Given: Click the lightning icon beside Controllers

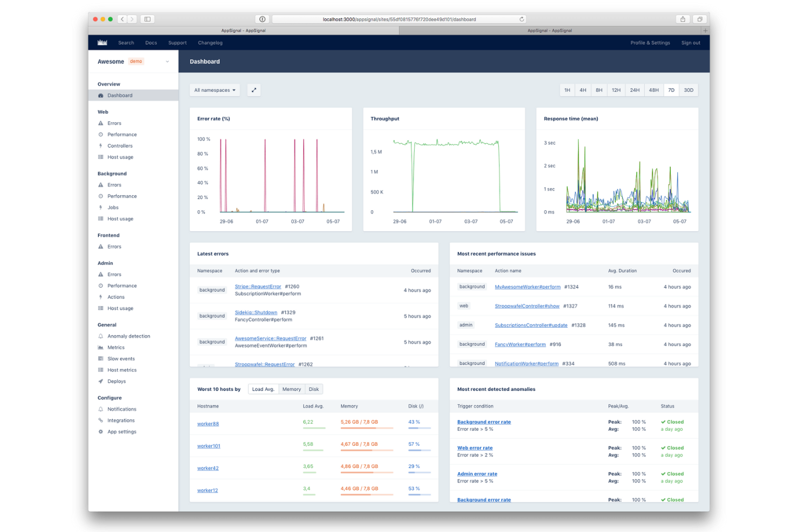Looking at the screenshot, I should pyautogui.click(x=100, y=146).
